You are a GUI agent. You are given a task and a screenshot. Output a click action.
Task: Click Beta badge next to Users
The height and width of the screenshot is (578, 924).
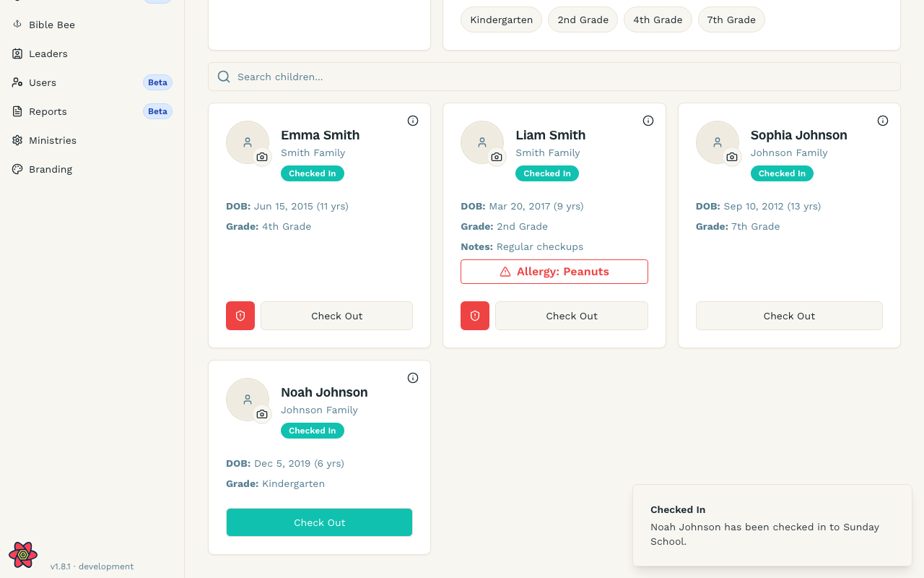pyautogui.click(x=157, y=82)
